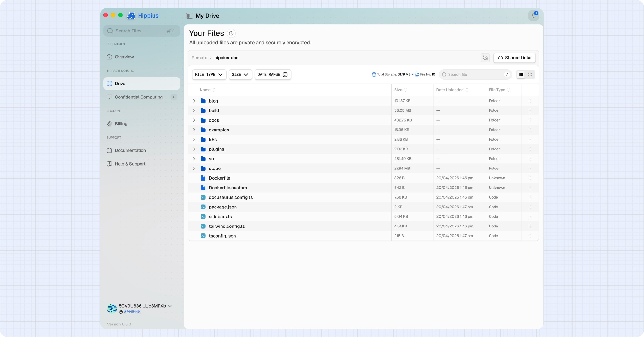The height and width of the screenshot is (337, 644).
Task: Open the more options menu for static
Action: (530, 168)
